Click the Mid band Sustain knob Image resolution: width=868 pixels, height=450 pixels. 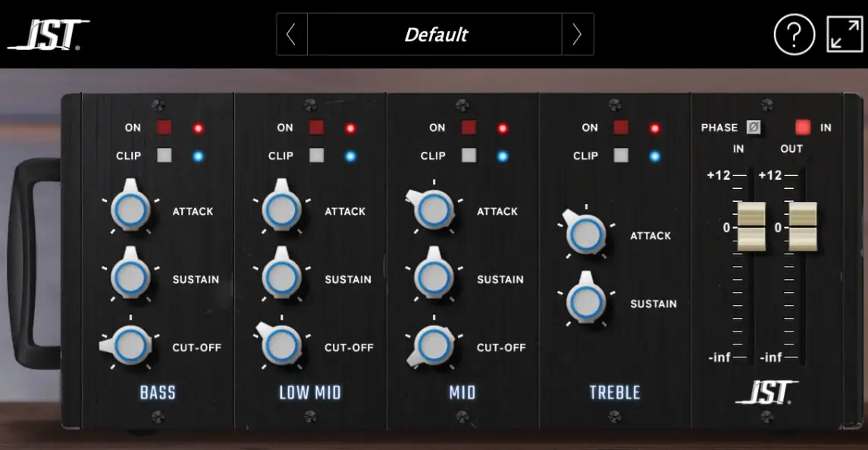434,278
